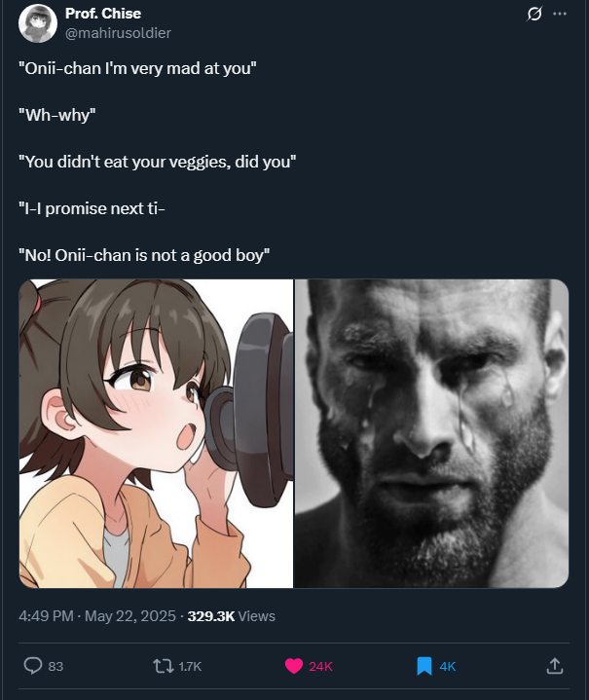
Task: Open the crying bearded man image
Action: [432, 433]
